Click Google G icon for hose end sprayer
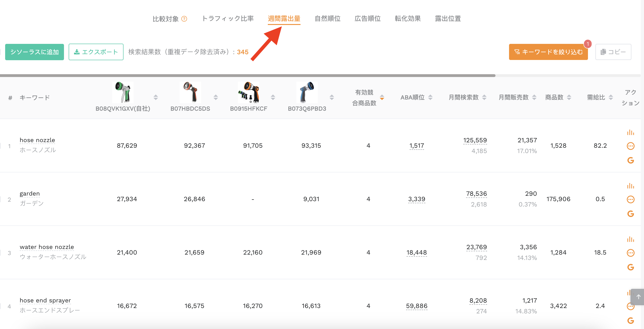Image resolution: width=644 pixels, height=329 pixels. click(630, 321)
